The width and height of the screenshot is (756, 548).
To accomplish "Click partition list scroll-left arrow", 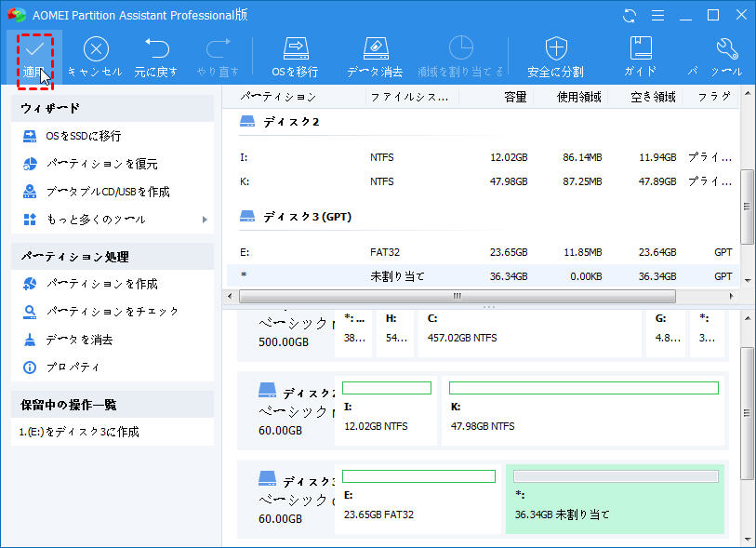I will click(x=230, y=296).
